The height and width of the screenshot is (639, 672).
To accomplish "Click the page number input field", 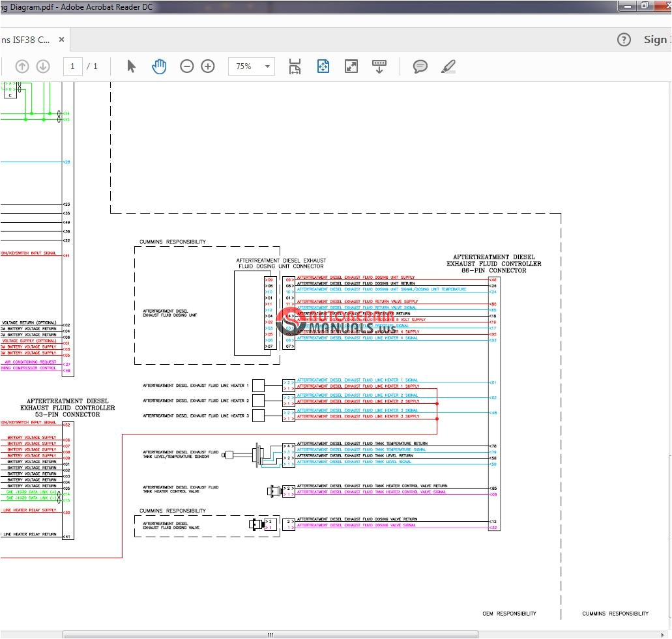I will tap(72, 66).
